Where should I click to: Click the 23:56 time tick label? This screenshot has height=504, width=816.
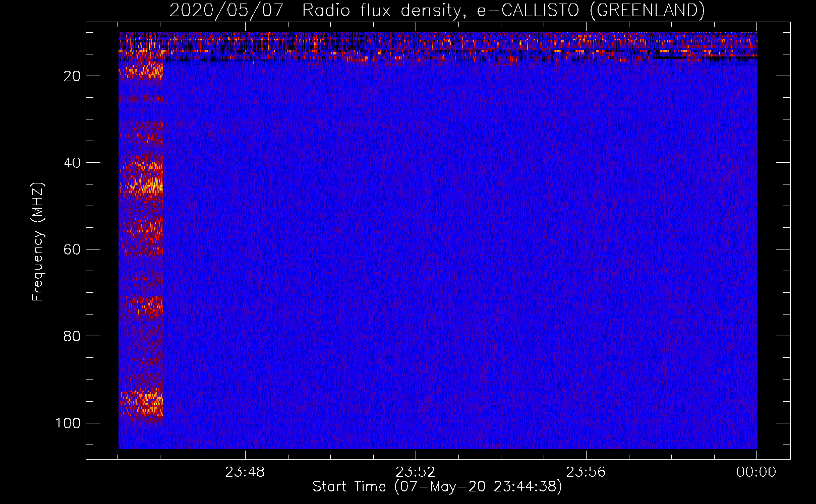(586, 472)
